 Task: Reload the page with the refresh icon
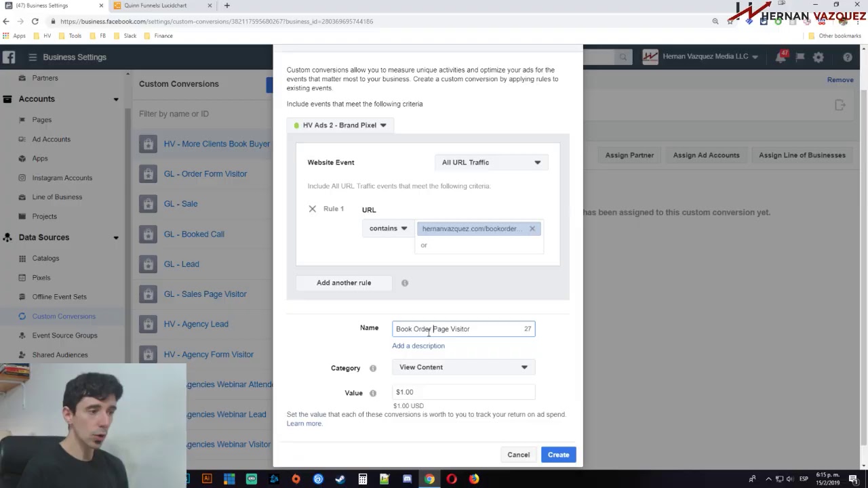[x=35, y=21]
